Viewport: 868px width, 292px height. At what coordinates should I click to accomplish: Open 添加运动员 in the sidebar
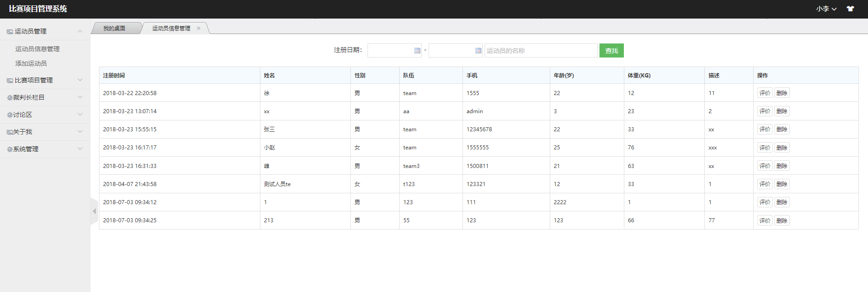(31, 63)
